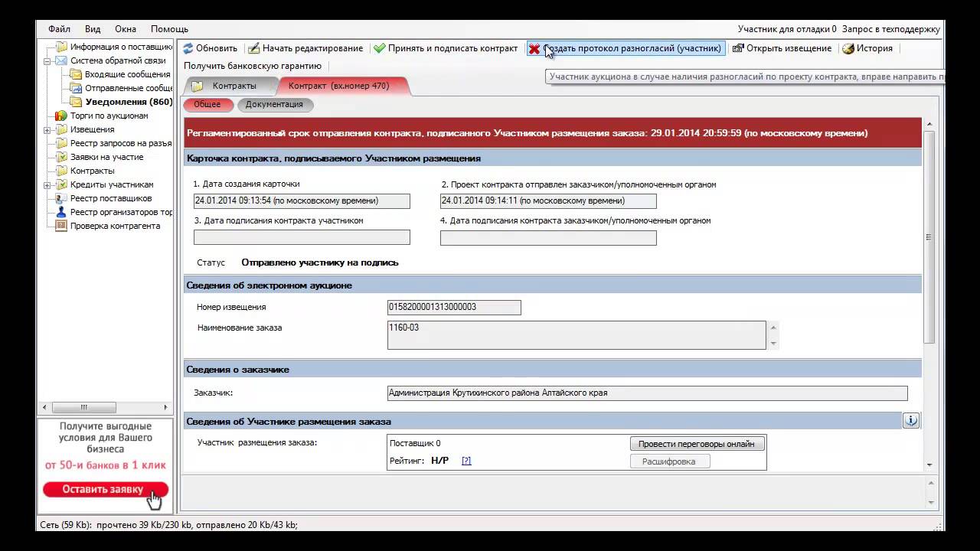This screenshot has width=980, height=551.
Task: Click the Наименование заказа text area
Action: pos(577,335)
